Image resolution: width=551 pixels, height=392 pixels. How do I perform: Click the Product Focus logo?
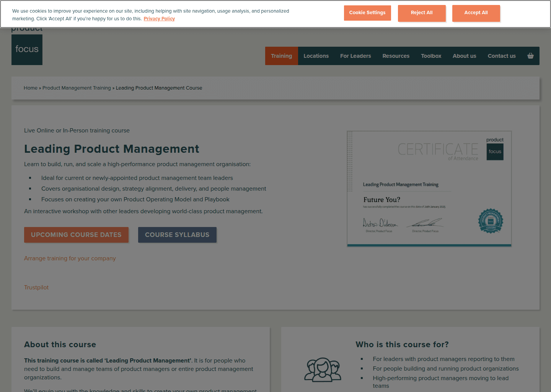tap(27, 49)
